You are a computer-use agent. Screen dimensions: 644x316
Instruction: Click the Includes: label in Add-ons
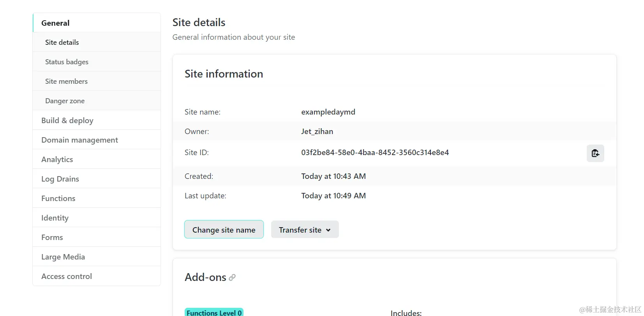tap(406, 313)
